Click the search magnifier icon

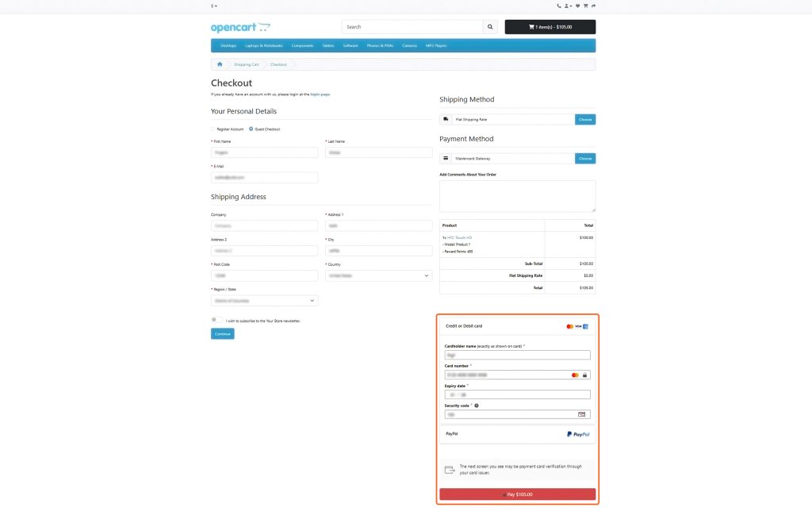point(489,26)
